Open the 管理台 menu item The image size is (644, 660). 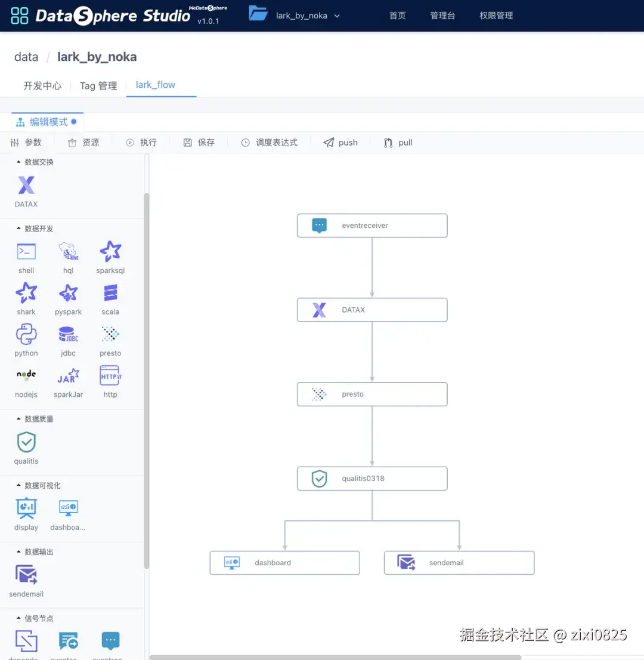point(442,16)
